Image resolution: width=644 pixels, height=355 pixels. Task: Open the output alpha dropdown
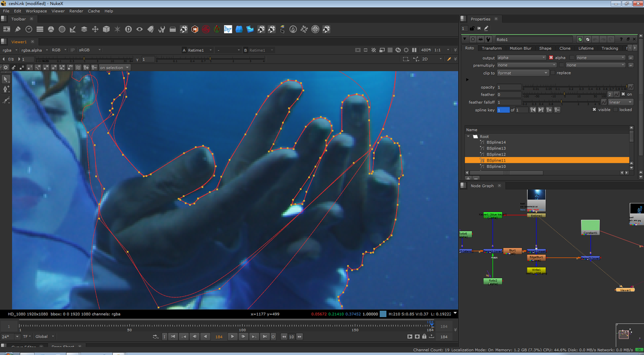coord(522,58)
